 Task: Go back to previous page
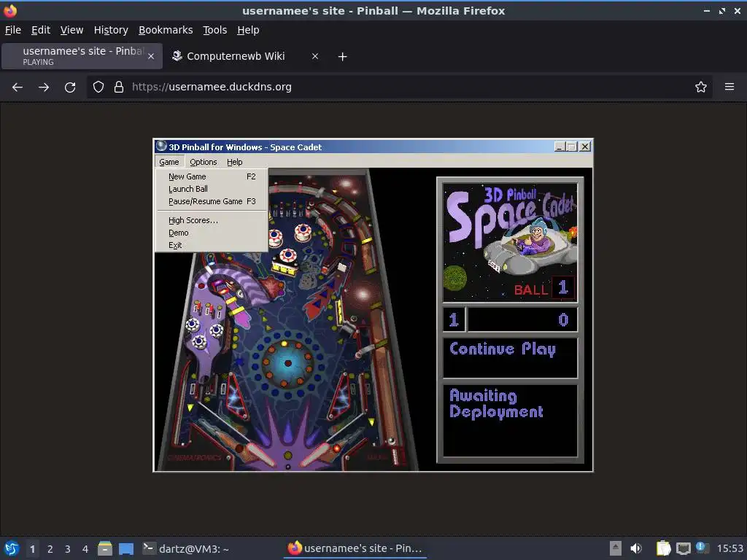click(x=18, y=87)
